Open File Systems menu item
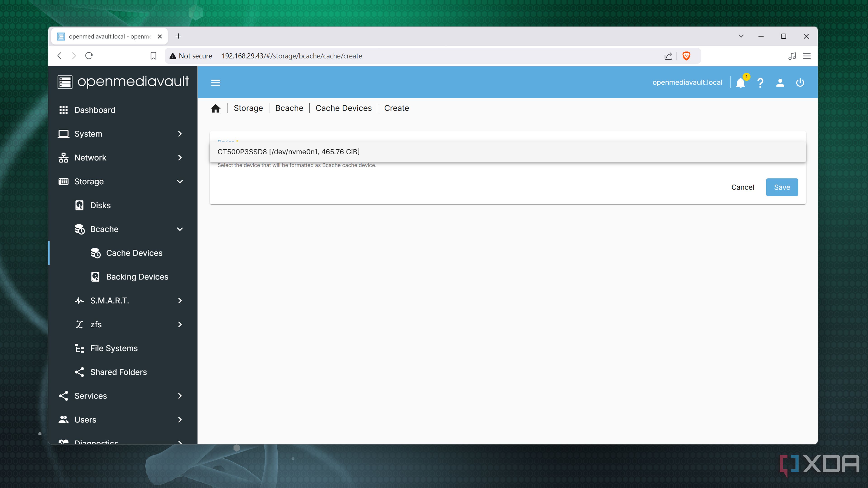 [x=123, y=348]
